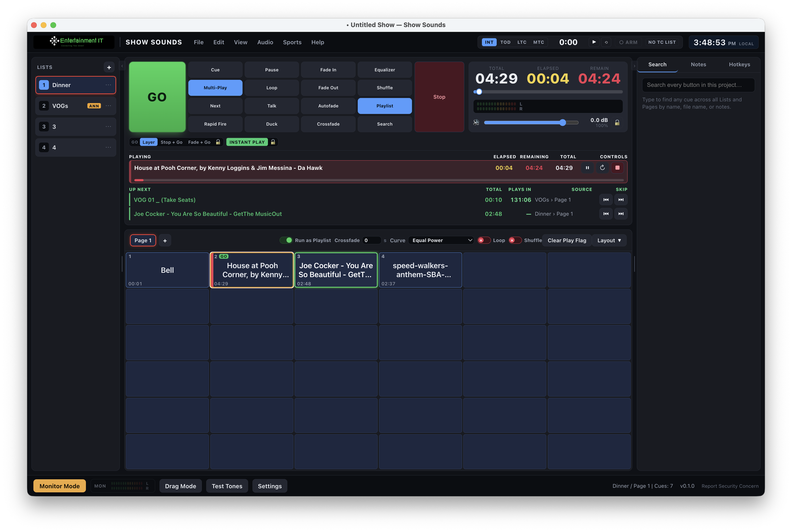Image resolution: width=792 pixels, height=532 pixels.
Task: Reset the timecode counter
Action: coord(606,42)
